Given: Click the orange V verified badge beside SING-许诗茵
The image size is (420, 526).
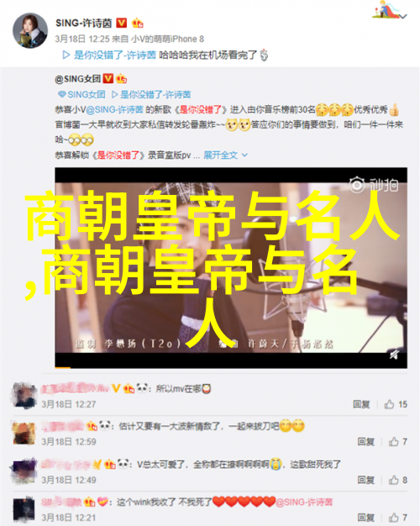Looking at the screenshot, I should click(x=122, y=23).
